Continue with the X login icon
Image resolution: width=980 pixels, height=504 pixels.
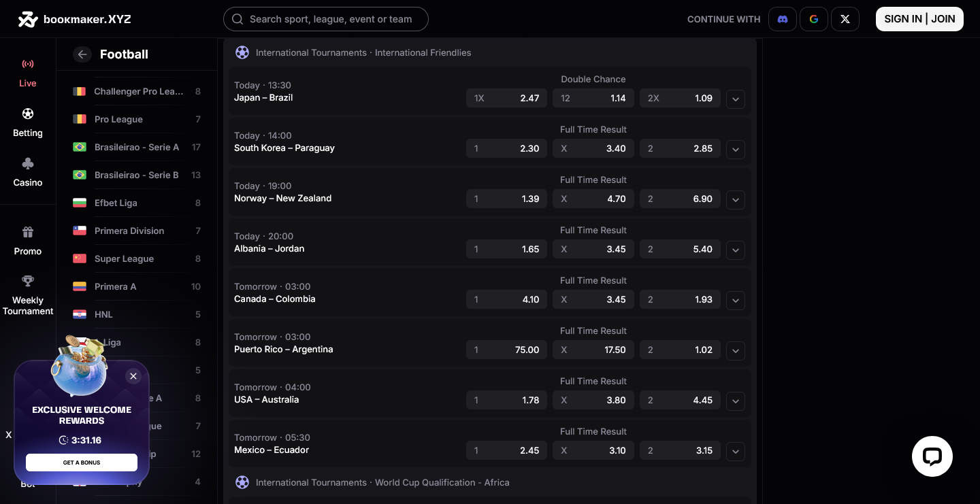click(x=845, y=19)
